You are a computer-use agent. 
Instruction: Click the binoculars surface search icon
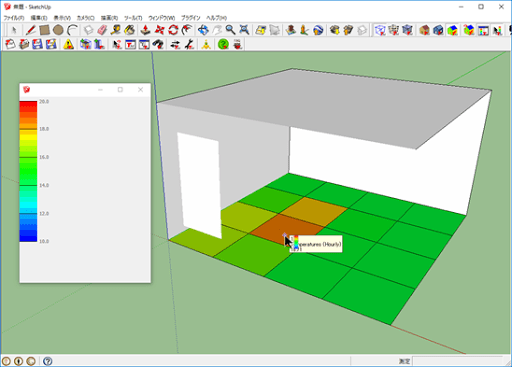coord(158,44)
